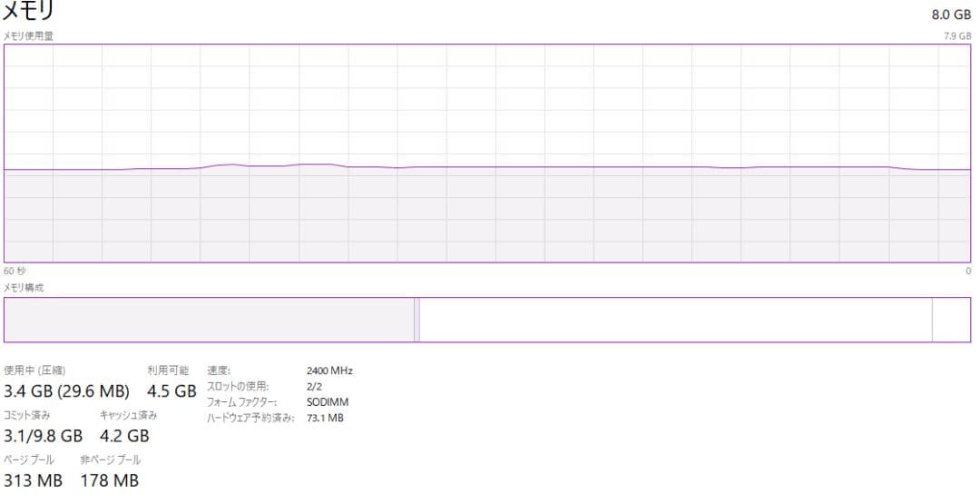Click the 8.0 GB total memory label

click(951, 15)
